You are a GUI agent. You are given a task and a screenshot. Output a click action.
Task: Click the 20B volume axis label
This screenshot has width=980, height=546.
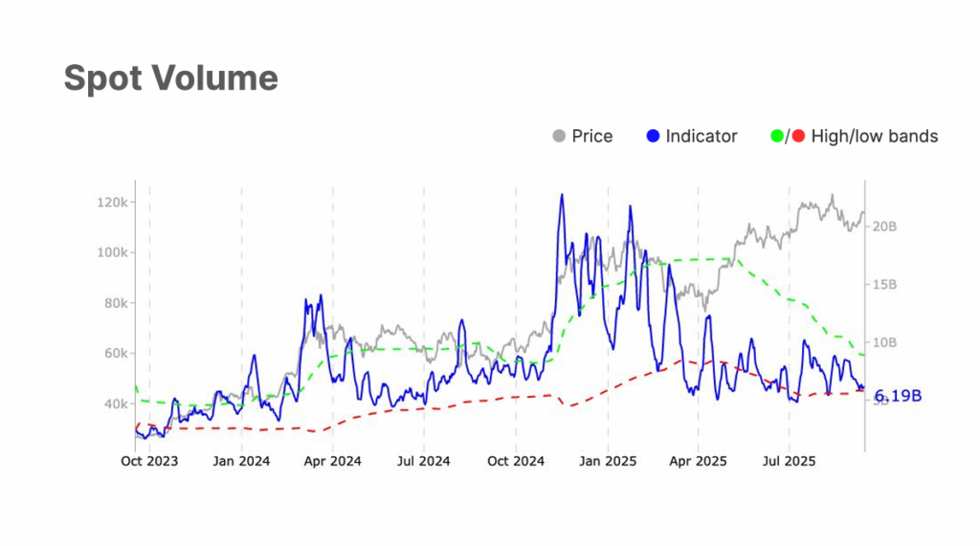(884, 227)
